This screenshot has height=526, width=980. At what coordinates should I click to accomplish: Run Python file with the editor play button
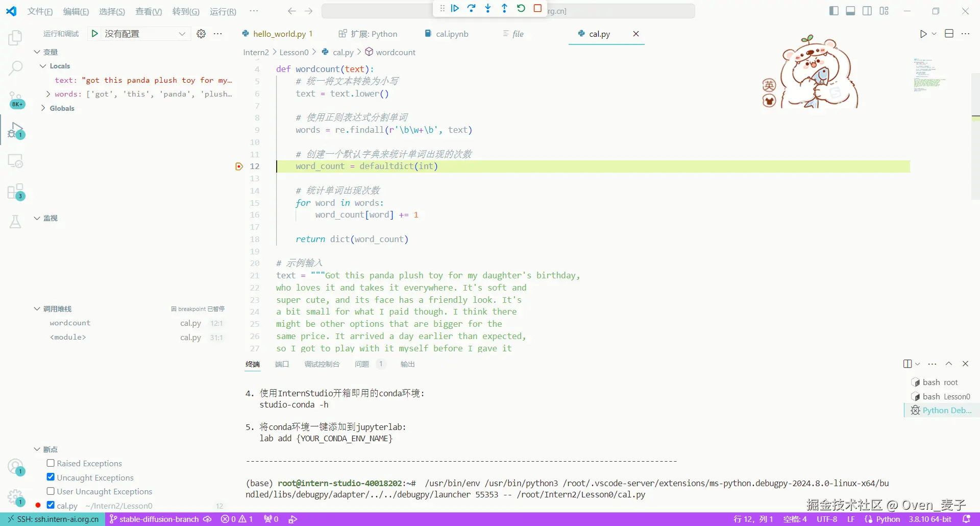point(923,34)
